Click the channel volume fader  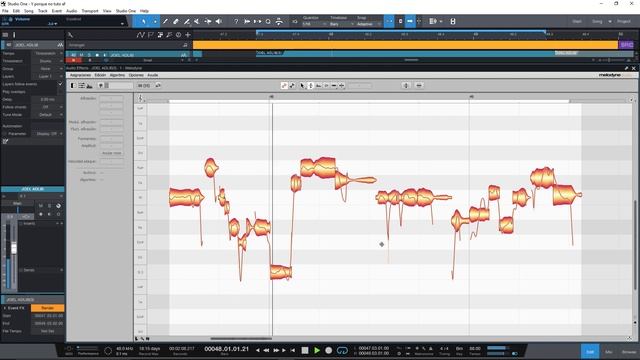(x=14, y=248)
